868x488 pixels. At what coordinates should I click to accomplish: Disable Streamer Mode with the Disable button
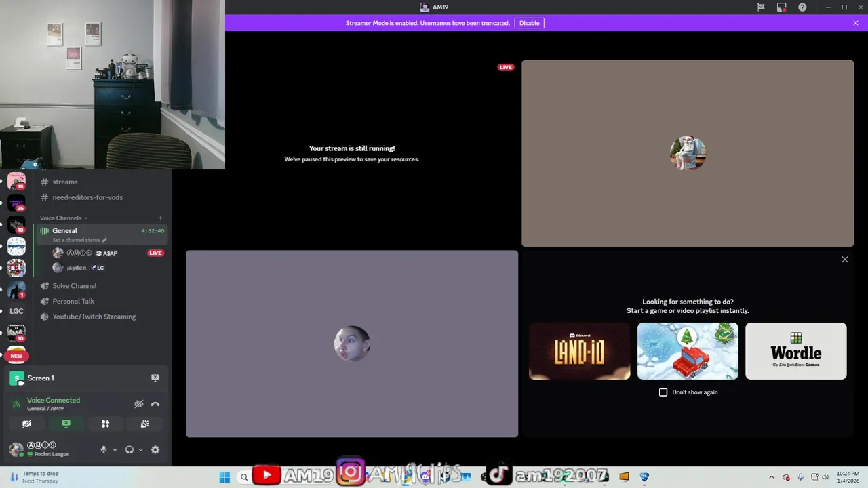(529, 23)
